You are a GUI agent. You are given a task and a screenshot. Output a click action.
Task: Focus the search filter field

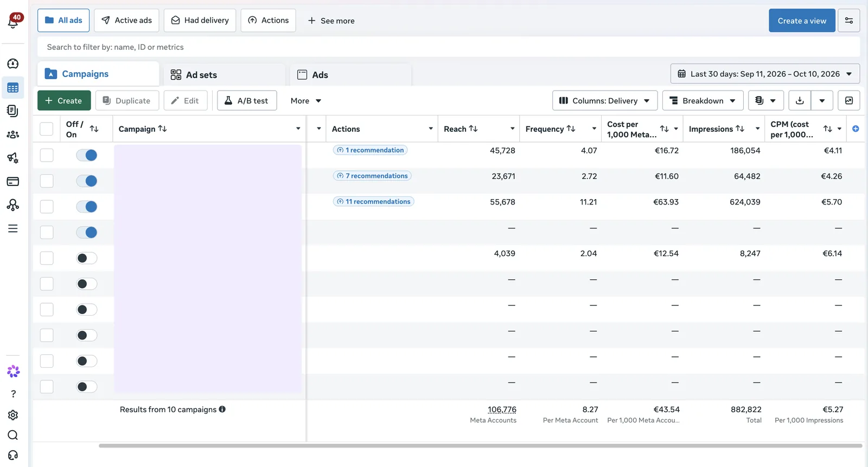point(449,47)
